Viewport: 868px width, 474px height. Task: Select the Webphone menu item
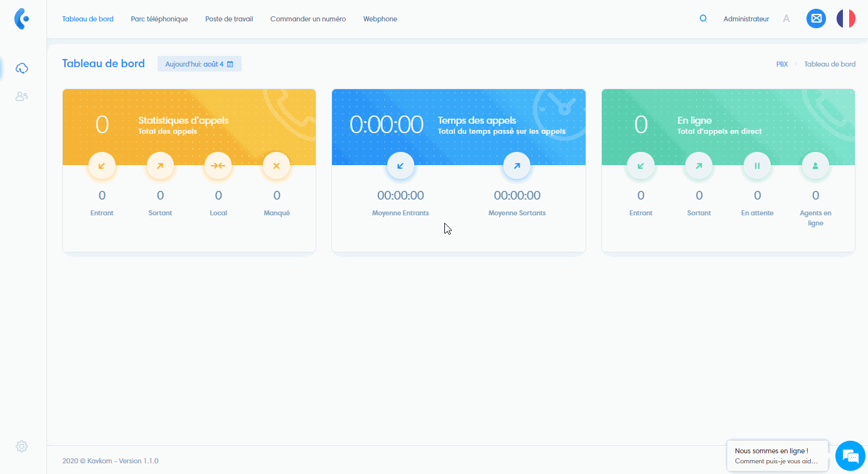[x=380, y=19]
